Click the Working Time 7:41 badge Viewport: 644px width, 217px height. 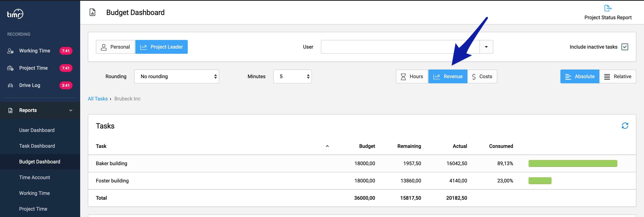click(66, 51)
